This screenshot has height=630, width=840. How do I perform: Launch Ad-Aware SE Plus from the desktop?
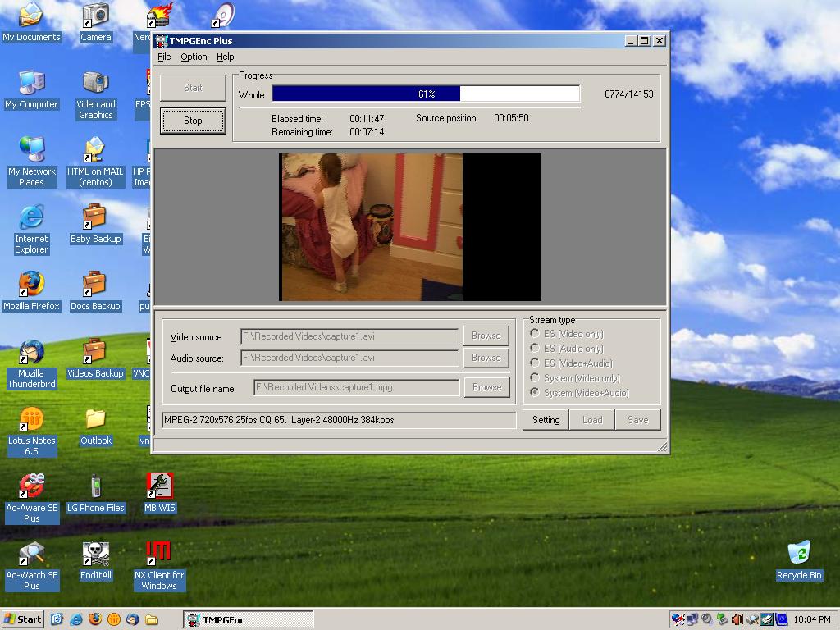[x=32, y=500]
